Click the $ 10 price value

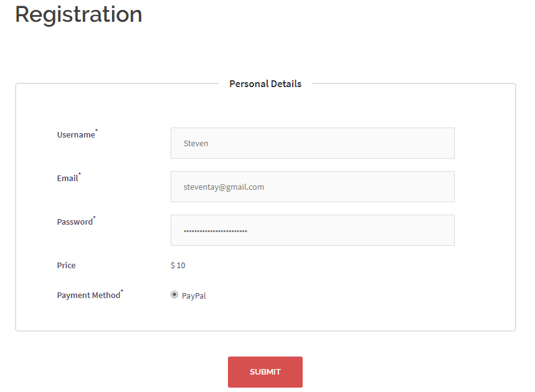click(x=178, y=266)
